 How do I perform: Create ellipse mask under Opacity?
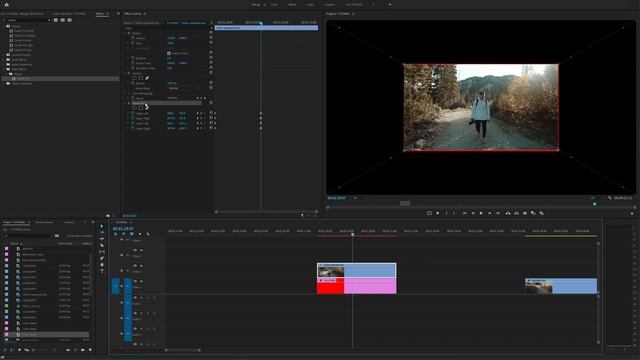[134, 78]
